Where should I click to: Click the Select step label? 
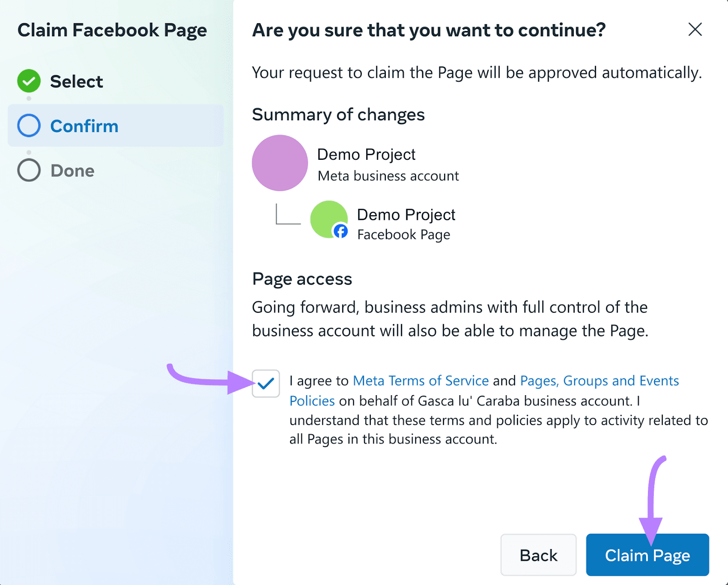pyautogui.click(x=76, y=81)
